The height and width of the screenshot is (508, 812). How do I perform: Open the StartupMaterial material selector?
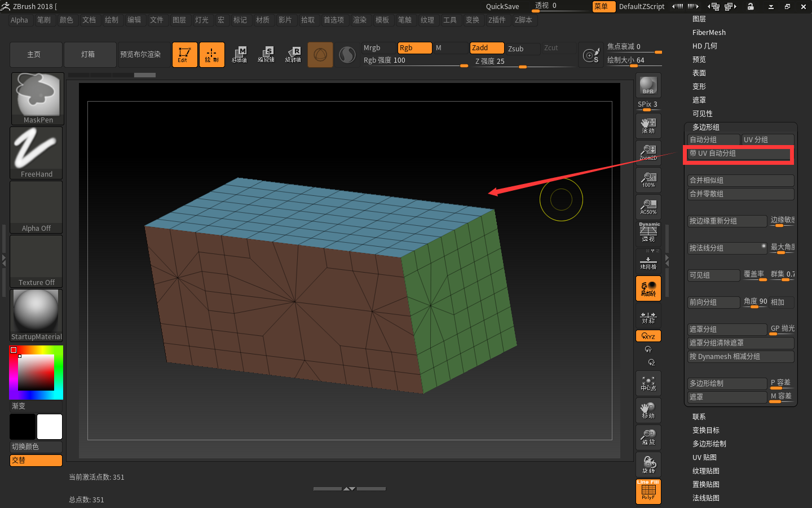point(36,315)
